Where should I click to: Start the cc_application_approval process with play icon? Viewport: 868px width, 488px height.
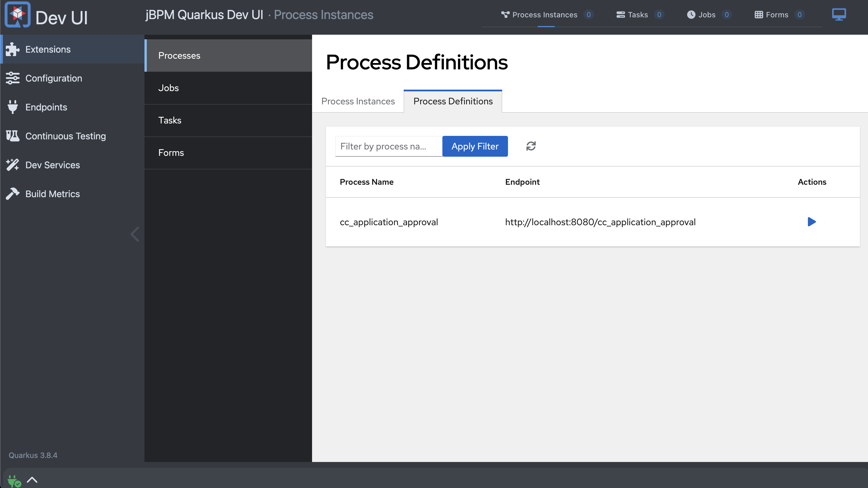[x=812, y=221]
